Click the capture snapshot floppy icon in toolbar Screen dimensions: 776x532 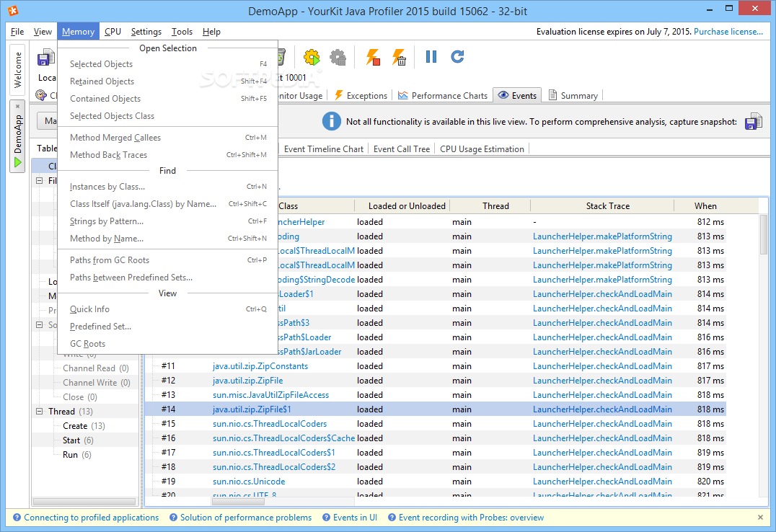coord(46,58)
